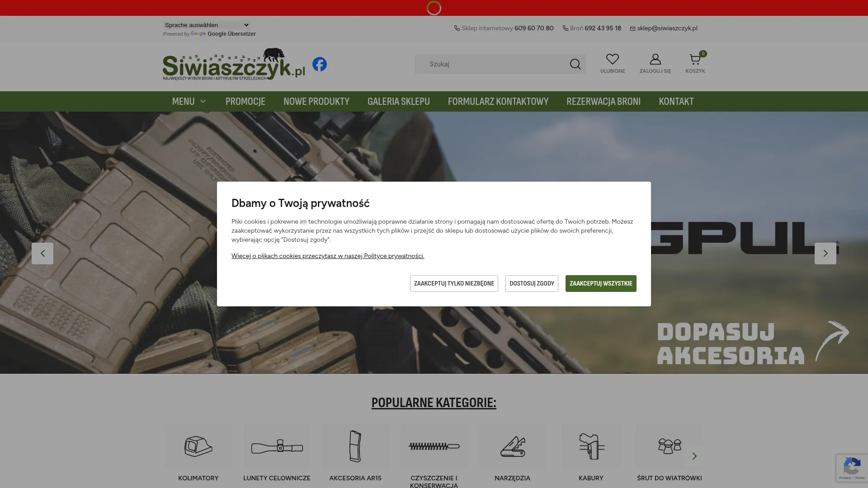Open the Formularz kontaktowy menu item
The width and height of the screenshot is (868, 488).
[x=498, y=102]
